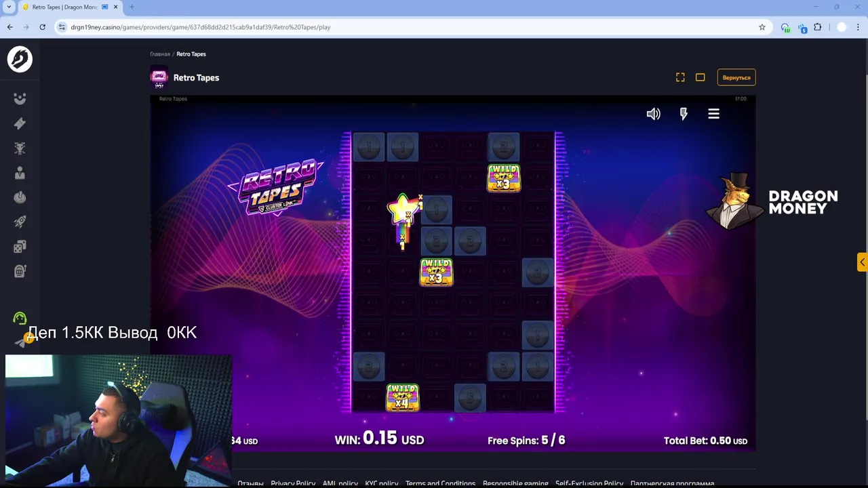Image resolution: width=868 pixels, height=488 pixels.
Task: Click the Terms and Conditions footer link
Action: point(440,483)
